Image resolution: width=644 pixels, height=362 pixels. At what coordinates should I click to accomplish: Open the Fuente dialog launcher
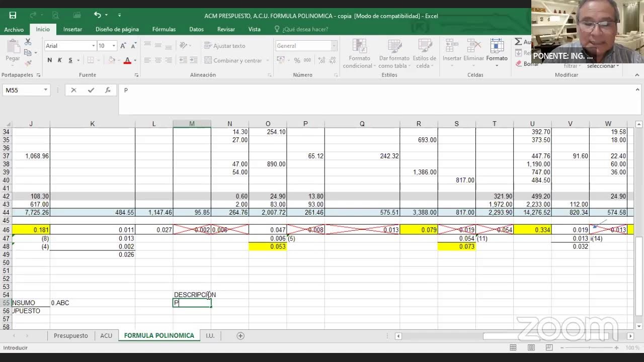coord(136,75)
